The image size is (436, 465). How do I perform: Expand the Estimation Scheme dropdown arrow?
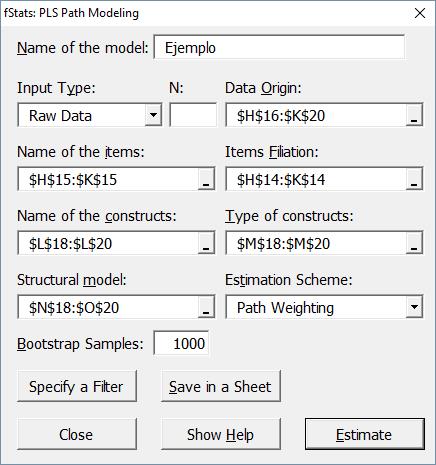click(414, 307)
